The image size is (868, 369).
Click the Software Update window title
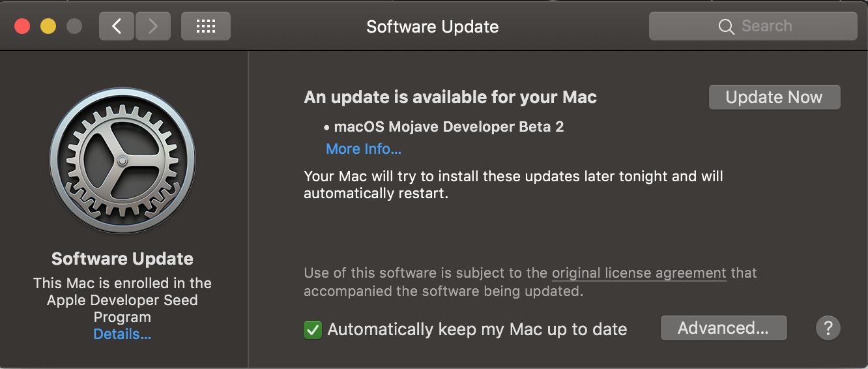(433, 27)
